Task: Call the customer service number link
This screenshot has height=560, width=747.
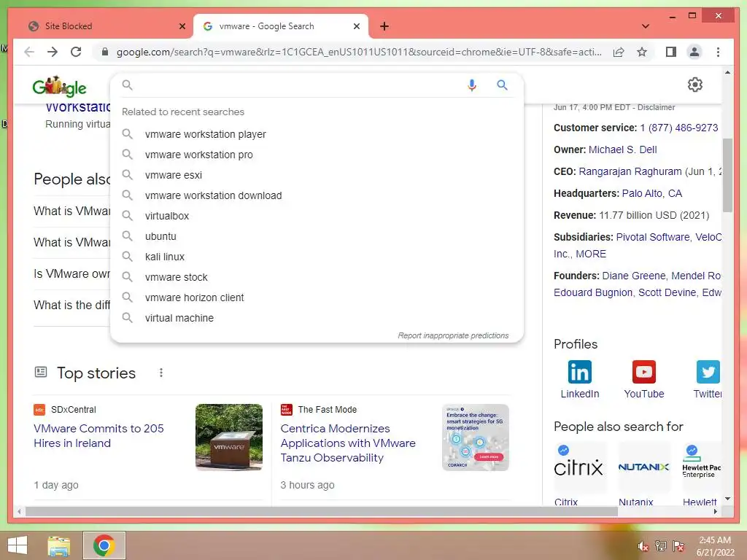Action: pyautogui.click(x=679, y=128)
